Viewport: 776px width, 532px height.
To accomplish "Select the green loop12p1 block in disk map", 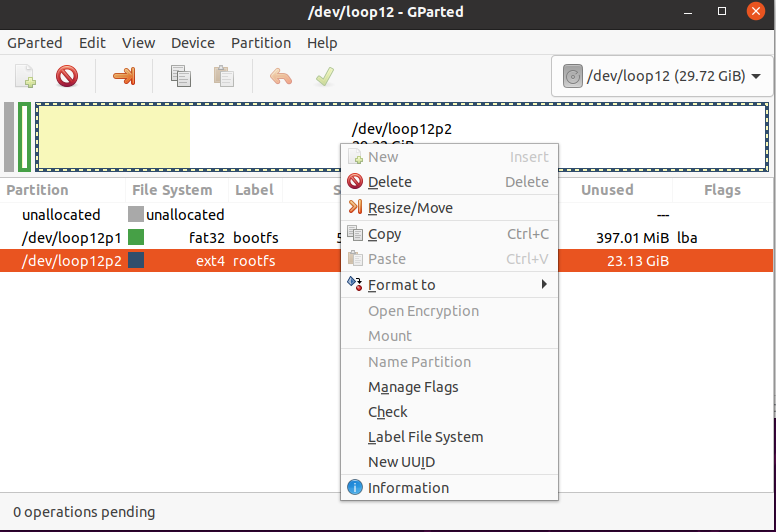I will pyautogui.click(x=24, y=137).
